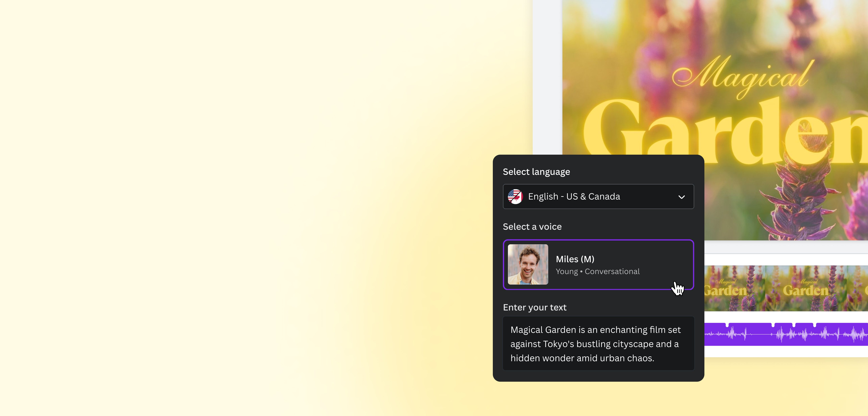Viewport: 868px width, 416px height.
Task: Click the Select a voice heading
Action: pyautogui.click(x=532, y=227)
